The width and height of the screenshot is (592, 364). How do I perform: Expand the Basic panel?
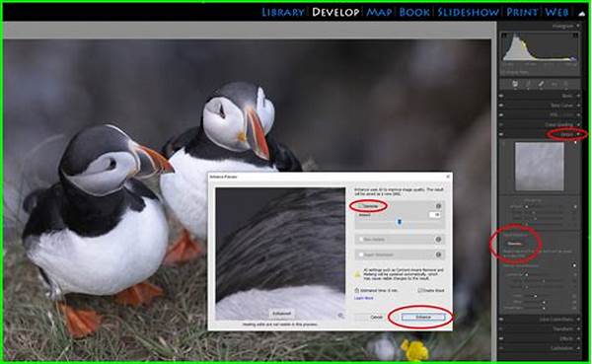pyautogui.click(x=578, y=96)
